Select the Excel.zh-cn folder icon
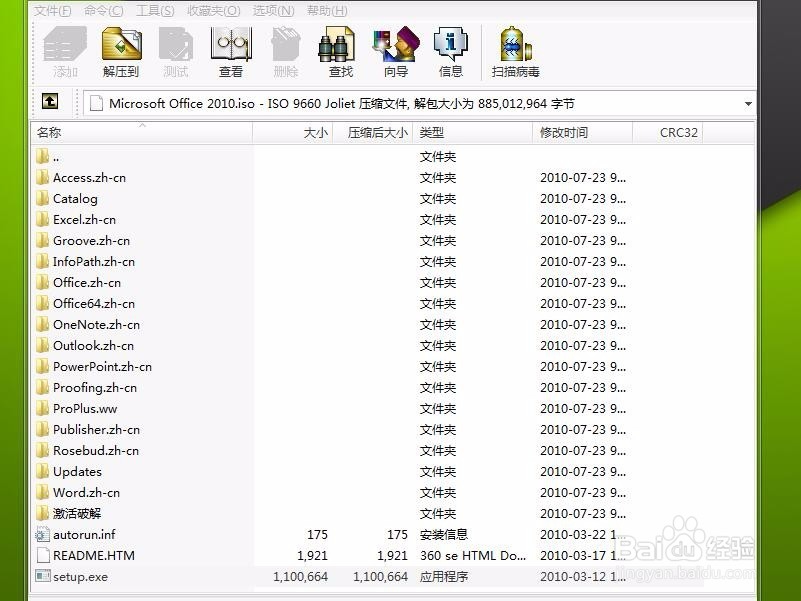The height and width of the screenshot is (601, 801). [43, 219]
